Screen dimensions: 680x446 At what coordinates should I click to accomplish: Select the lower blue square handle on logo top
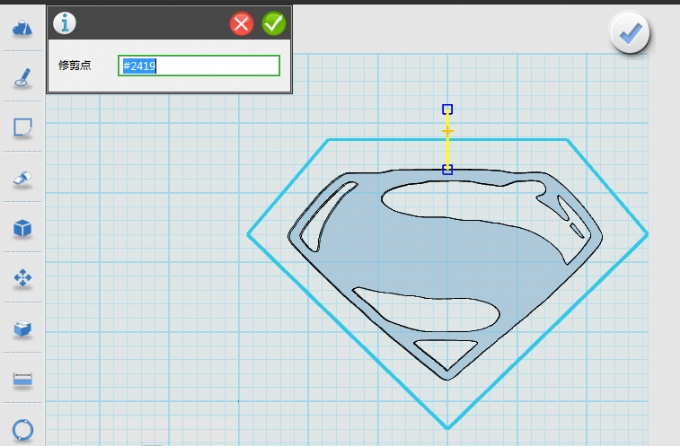click(x=448, y=170)
